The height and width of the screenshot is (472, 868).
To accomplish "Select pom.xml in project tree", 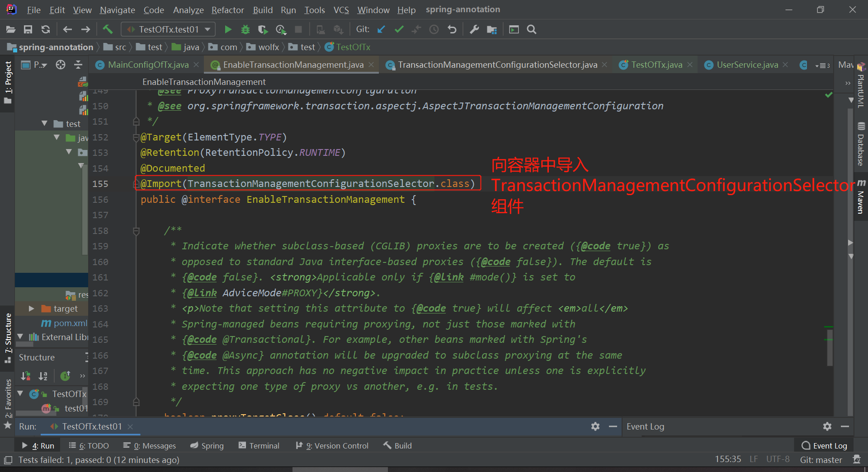I will (x=65, y=323).
